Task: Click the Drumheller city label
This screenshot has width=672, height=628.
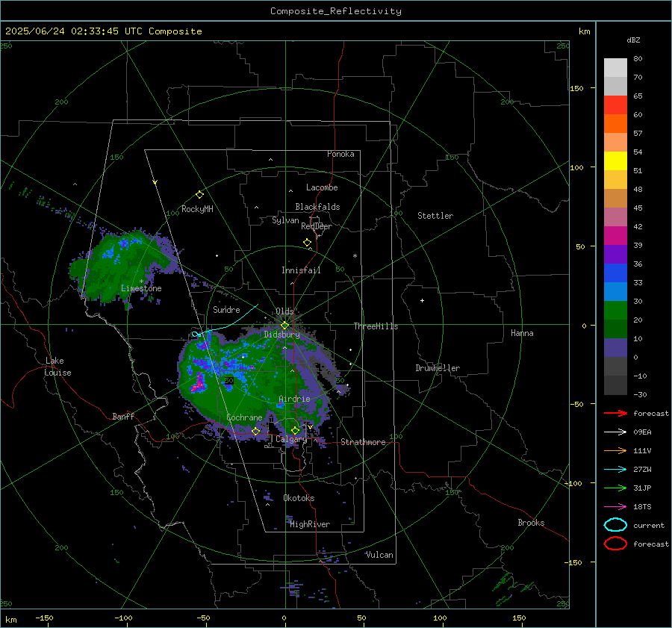Action: (438, 368)
